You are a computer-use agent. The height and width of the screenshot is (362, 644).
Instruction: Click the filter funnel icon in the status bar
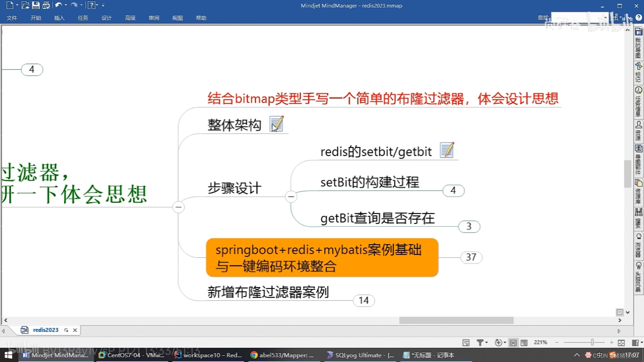pyautogui.click(x=480, y=342)
